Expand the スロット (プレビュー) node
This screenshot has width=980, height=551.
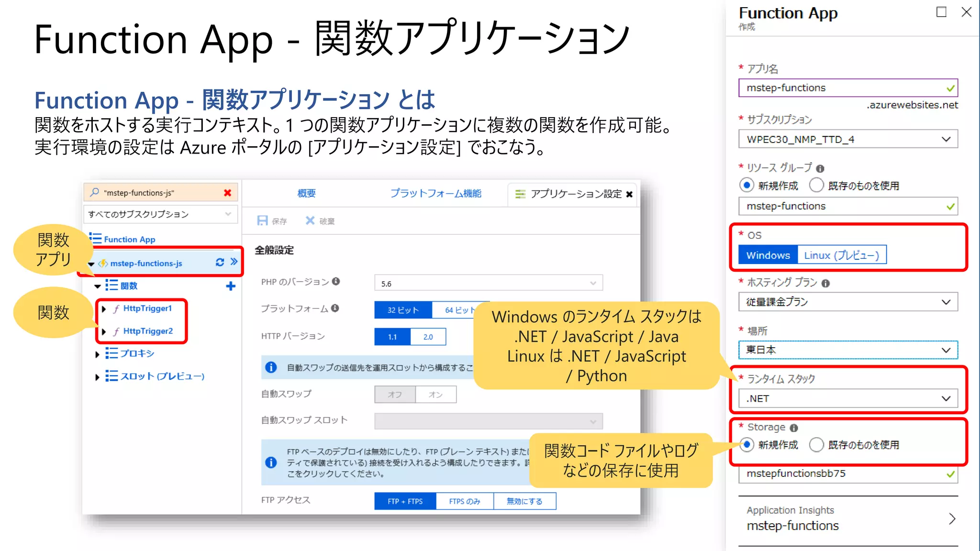point(97,377)
